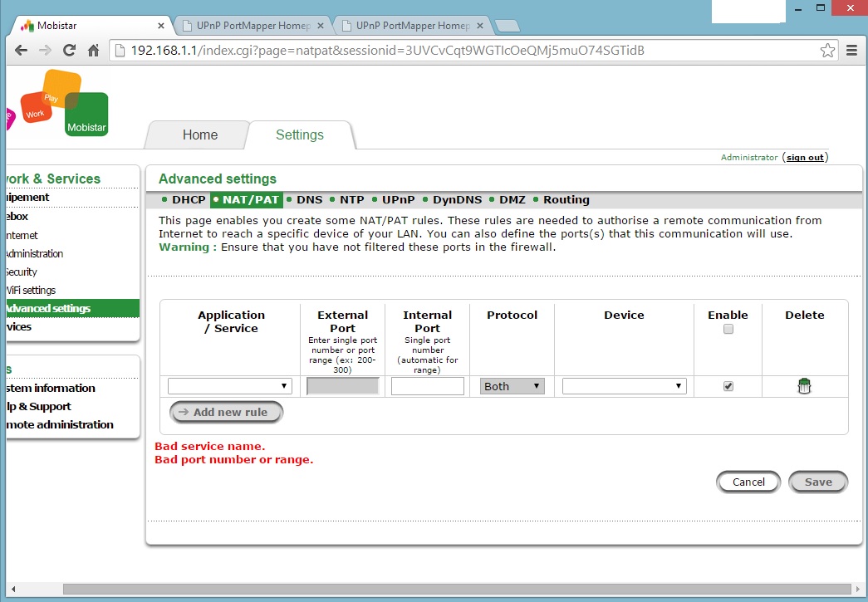868x602 pixels.
Task: Open the DHCP section
Action: (x=189, y=200)
